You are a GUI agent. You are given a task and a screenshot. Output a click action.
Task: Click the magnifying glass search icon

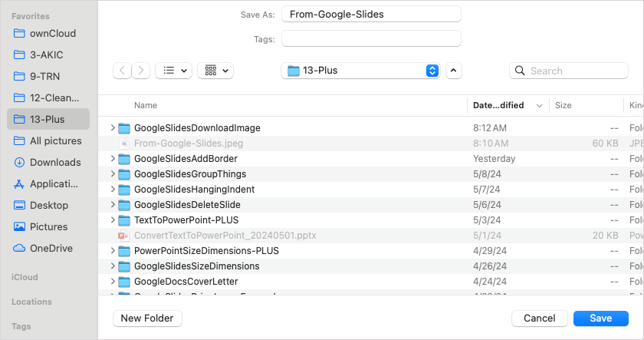click(x=520, y=71)
